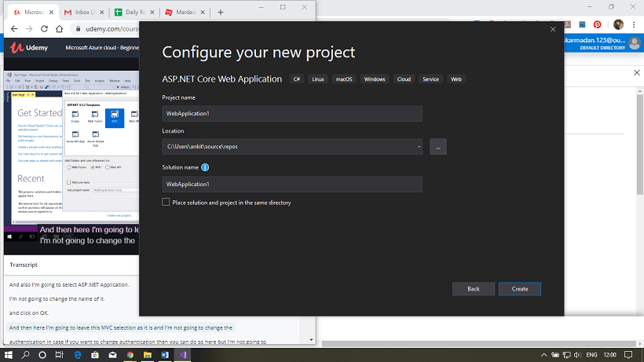Viewport: 644px width, 362px height.
Task: Go to browser home page
Action: 60,29
